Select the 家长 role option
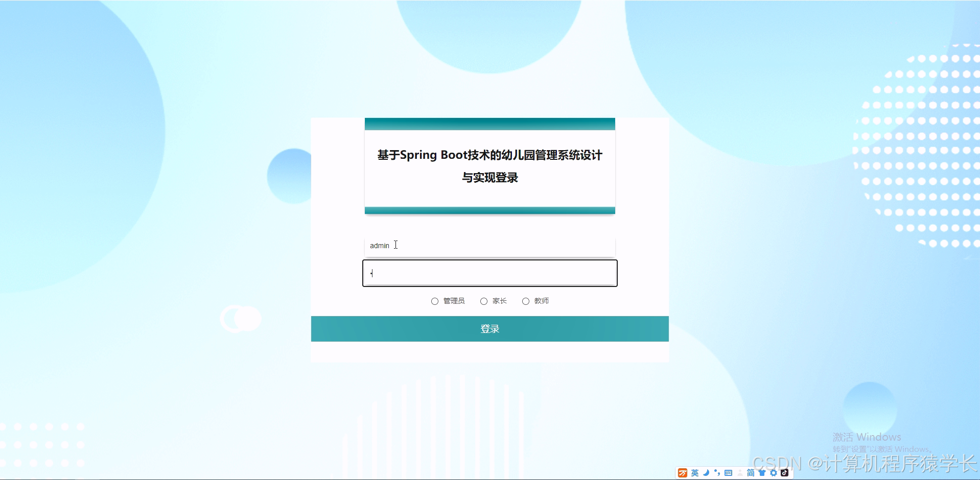 484,301
